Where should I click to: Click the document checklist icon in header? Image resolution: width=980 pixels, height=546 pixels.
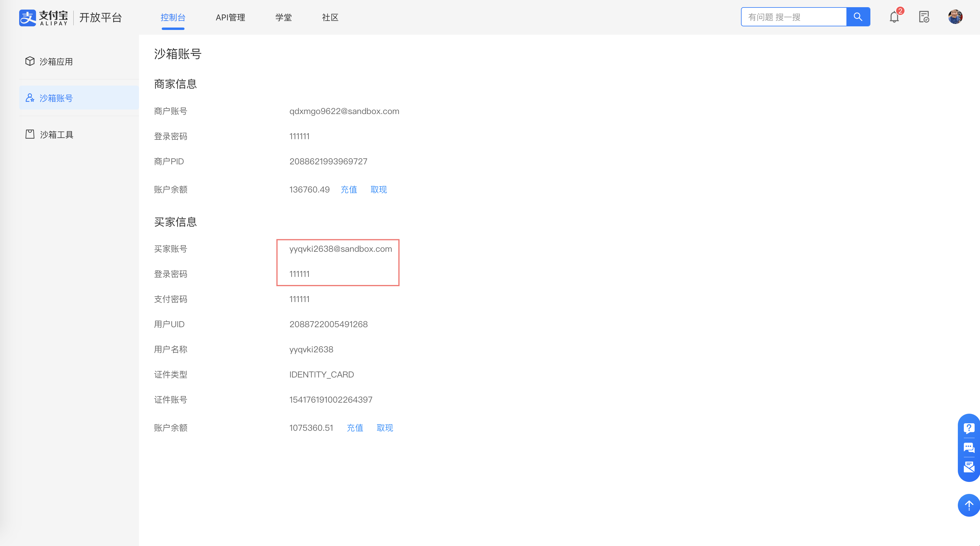tap(924, 17)
